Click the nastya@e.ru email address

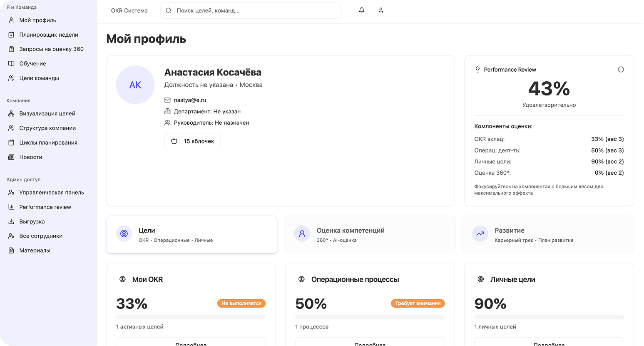click(190, 100)
